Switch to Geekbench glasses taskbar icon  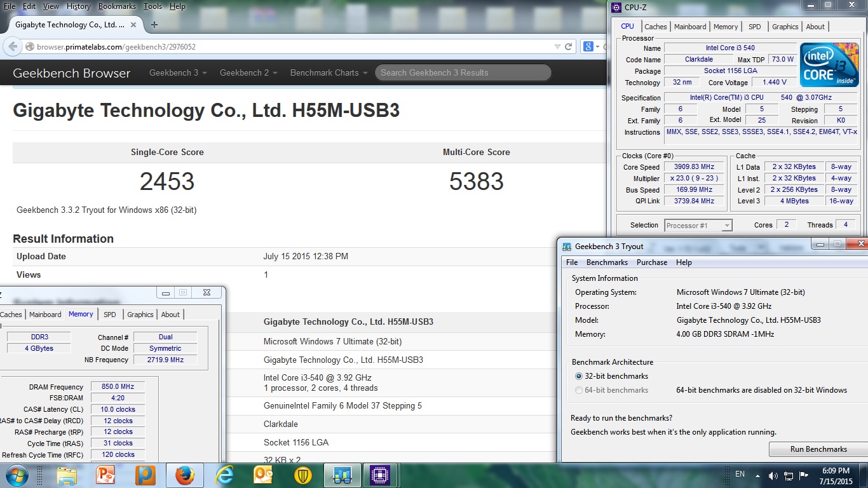(x=342, y=475)
